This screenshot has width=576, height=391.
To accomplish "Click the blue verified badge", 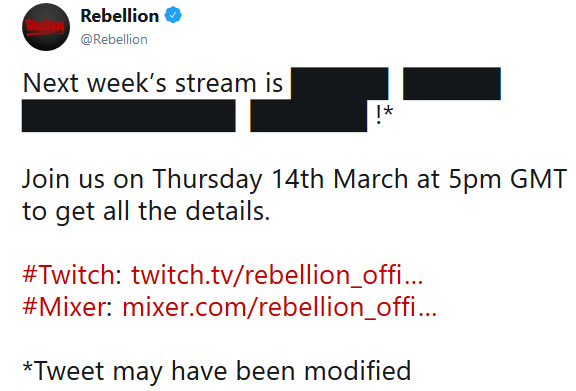I will (x=173, y=15).
